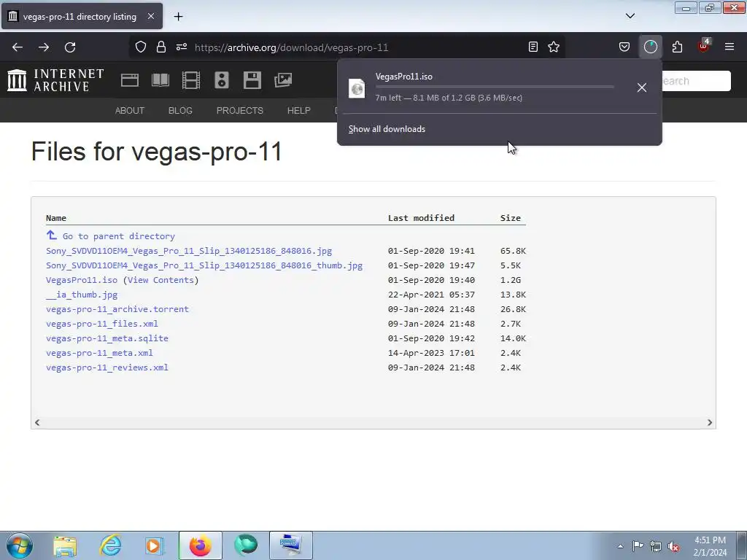Open vegas-pro-11_meta.sqlite
Image resolution: width=747 pixels, height=560 pixels.
(x=107, y=338)
